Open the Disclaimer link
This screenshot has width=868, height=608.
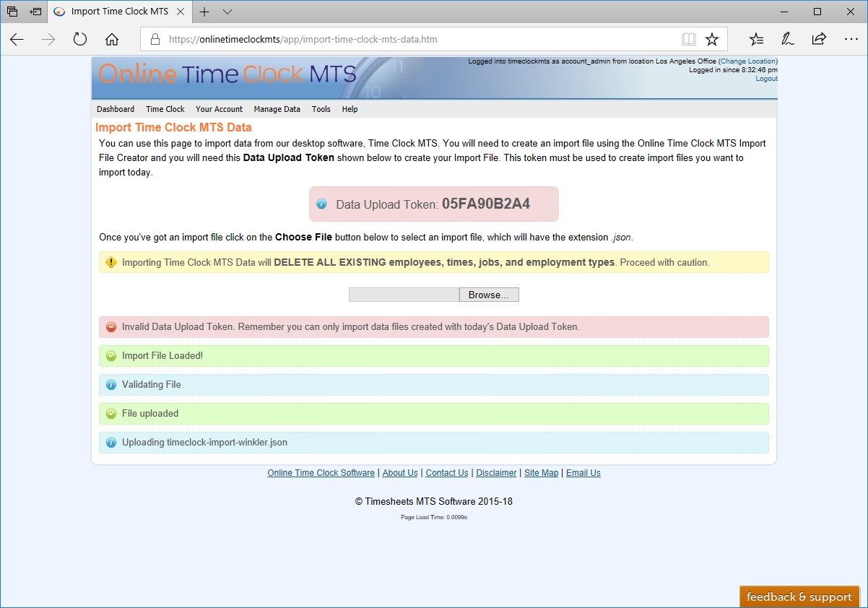tap(496, 473)
